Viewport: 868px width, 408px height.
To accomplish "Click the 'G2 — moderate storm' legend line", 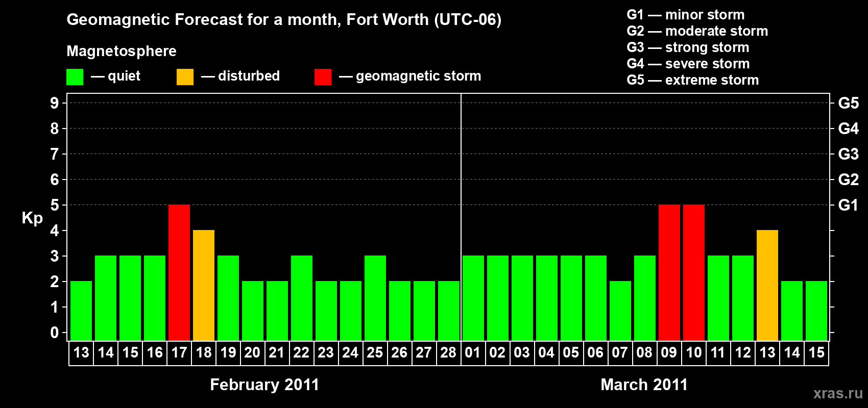I will coord(697,31).
